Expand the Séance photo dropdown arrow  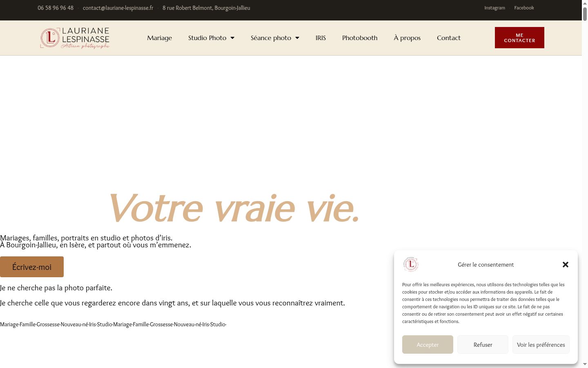(297, 38)
